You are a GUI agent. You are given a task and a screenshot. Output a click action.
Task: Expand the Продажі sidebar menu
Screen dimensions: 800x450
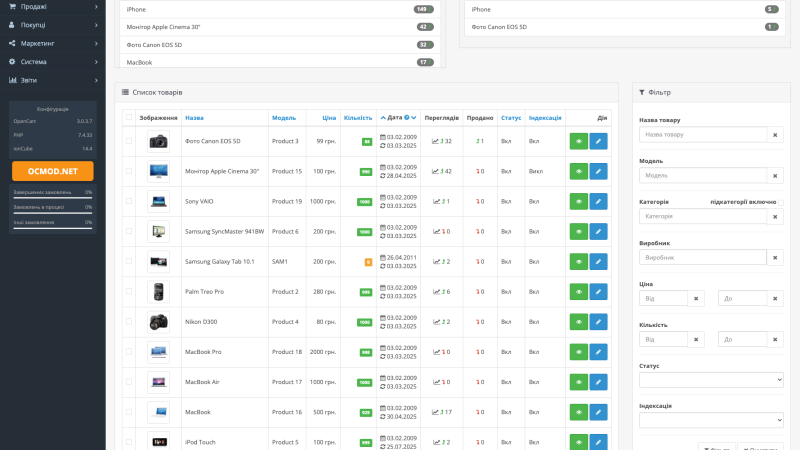(x=53, y=7)
